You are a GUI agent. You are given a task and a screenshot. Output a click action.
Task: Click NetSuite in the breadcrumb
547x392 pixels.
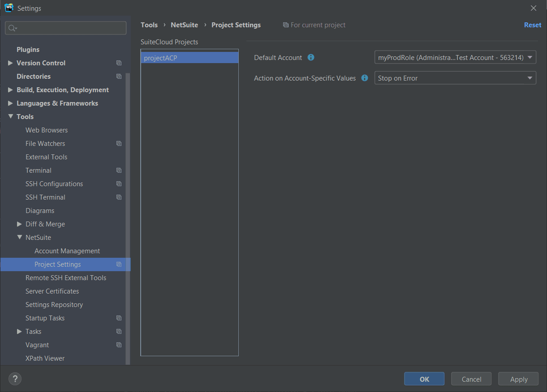184,25
